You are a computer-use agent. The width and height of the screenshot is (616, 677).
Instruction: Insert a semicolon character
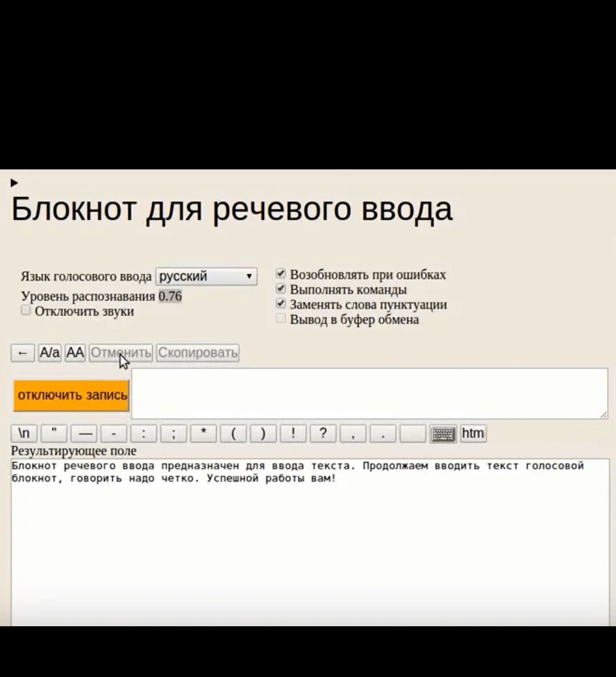173,433
